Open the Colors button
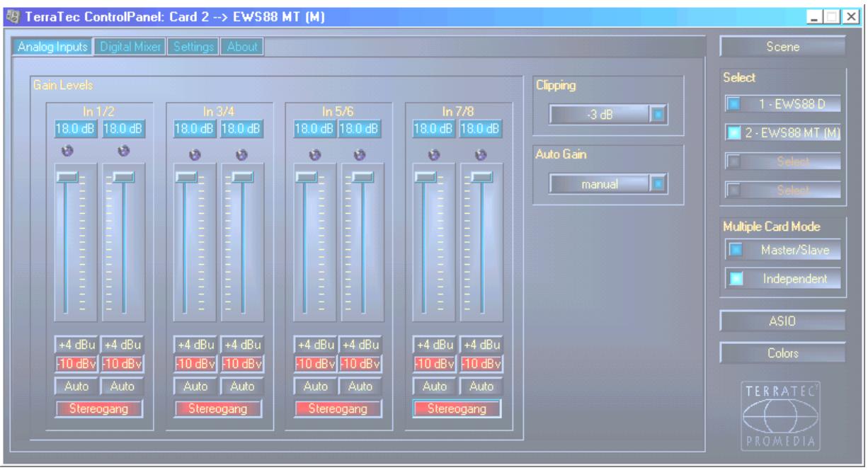Image resolution: width=868 pixels, height=470 pixels. click(782, 352)
